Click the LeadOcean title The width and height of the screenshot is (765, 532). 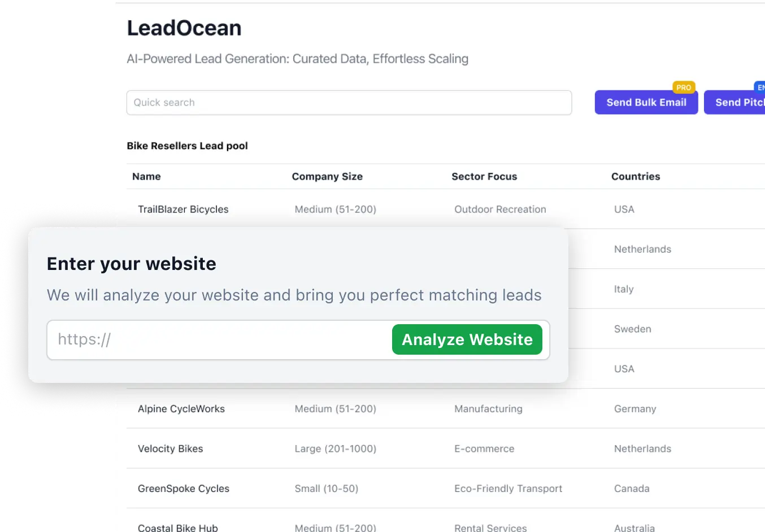(x=184, y=28)
